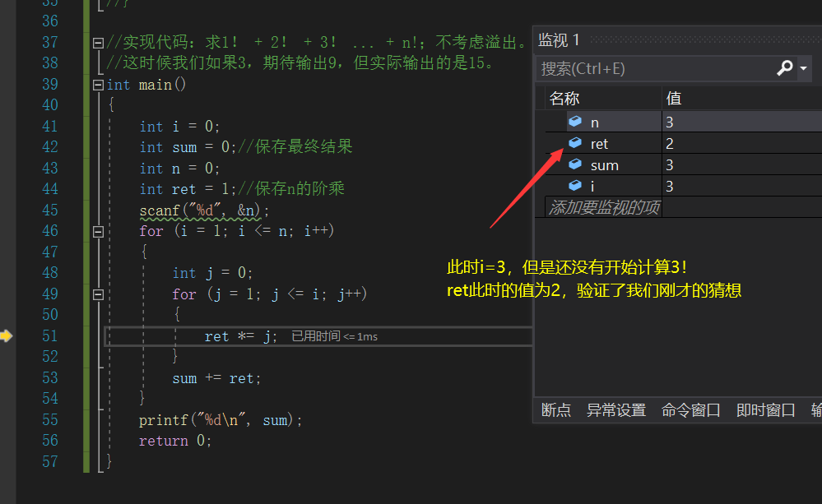
Task: Select watch variable name sum
Action: pyautogui.click(x=605, y=165)
